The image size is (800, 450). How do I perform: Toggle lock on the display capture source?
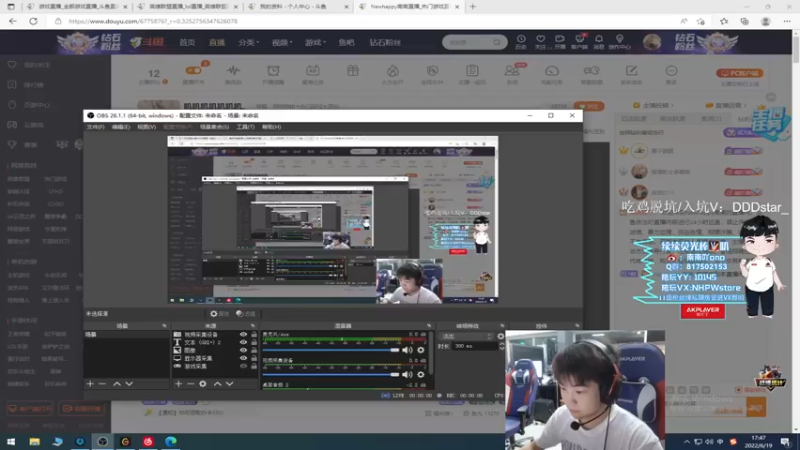tap(254, 358)
